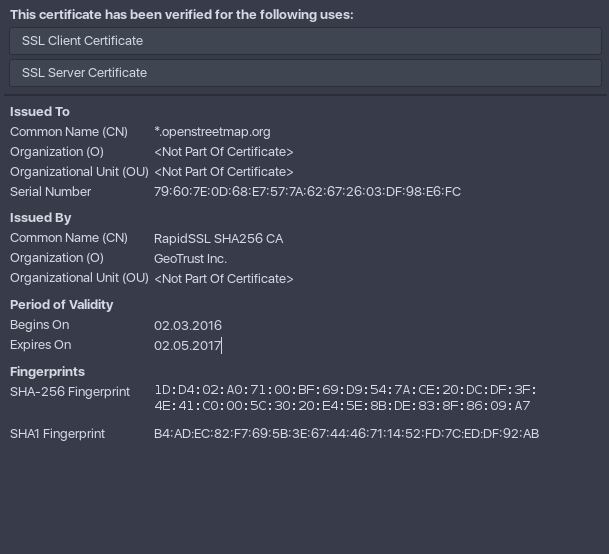Click the first line of SHA-256 fingerprint
609x554 pixels.
[345, 390]
